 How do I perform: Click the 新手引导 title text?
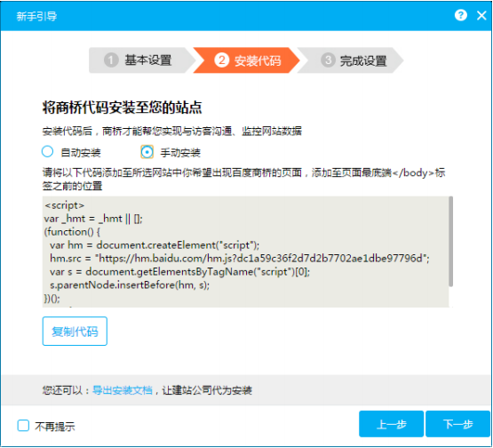point(36,16)
